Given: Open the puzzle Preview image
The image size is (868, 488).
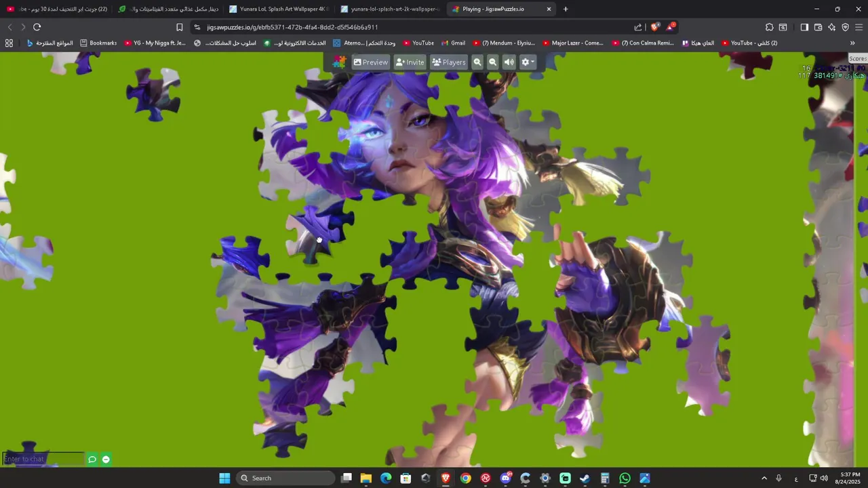Looking at the screenshot, I should [x=370, y=62].
